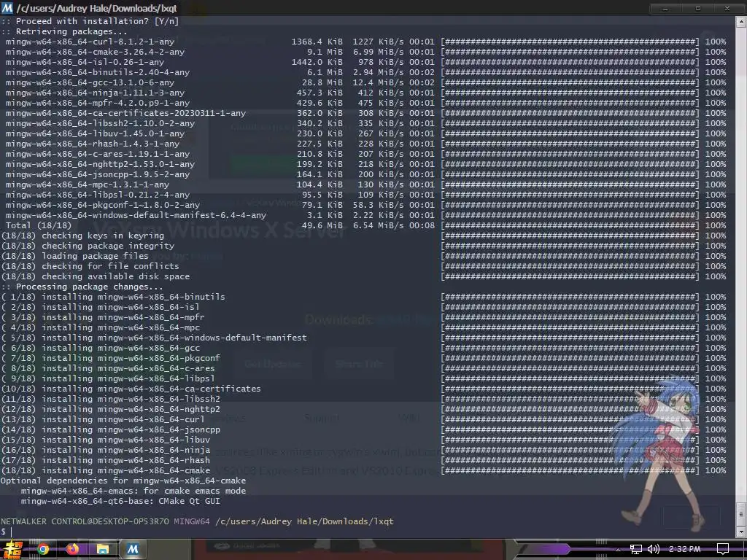Click "(18/18) installing mingw-w64-x86_64-cmake" line
This screenshot has height=560, width=747.
[363, 470]
